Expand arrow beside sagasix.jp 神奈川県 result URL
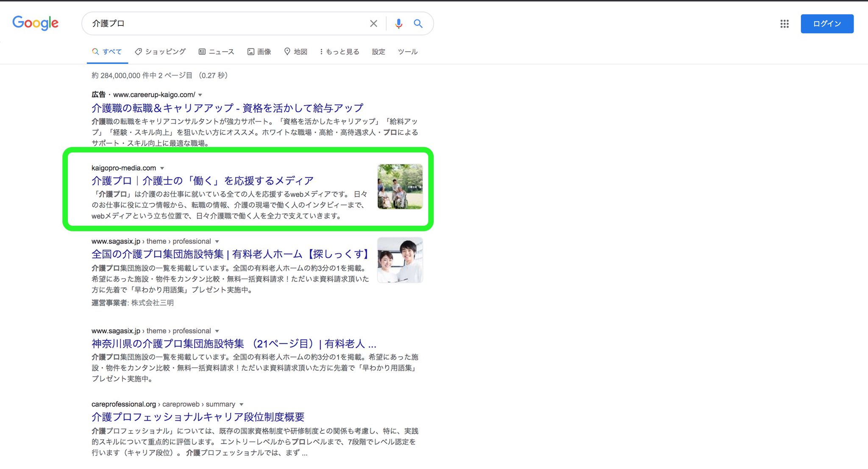This screenshot has height=469, width=868. tap(217, 331)
